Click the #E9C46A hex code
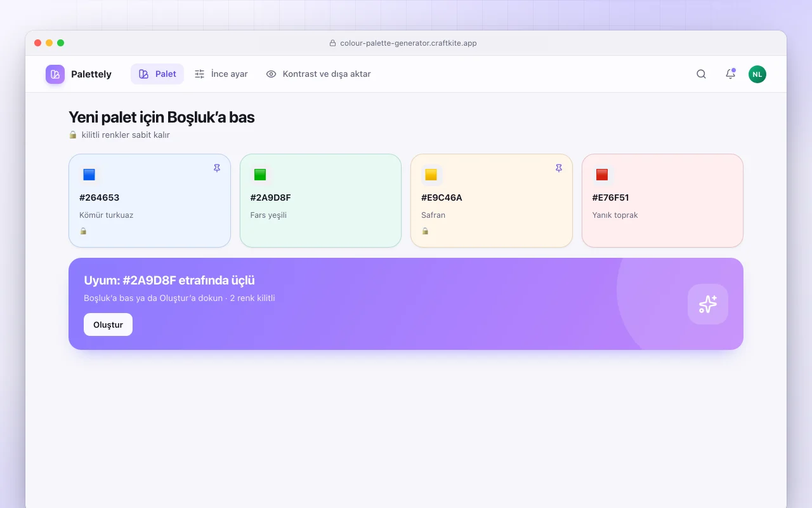Viewport: 812px width, 508px height. 442,197
